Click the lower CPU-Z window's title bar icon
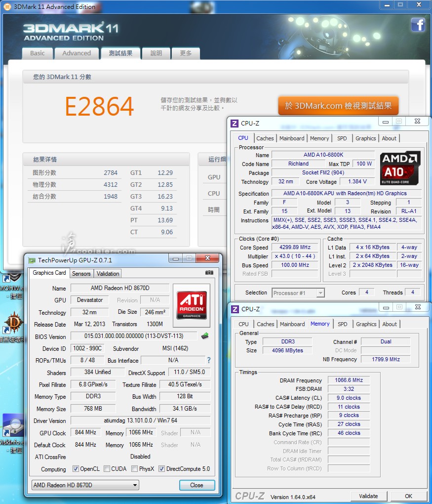 tap(235, 309)
